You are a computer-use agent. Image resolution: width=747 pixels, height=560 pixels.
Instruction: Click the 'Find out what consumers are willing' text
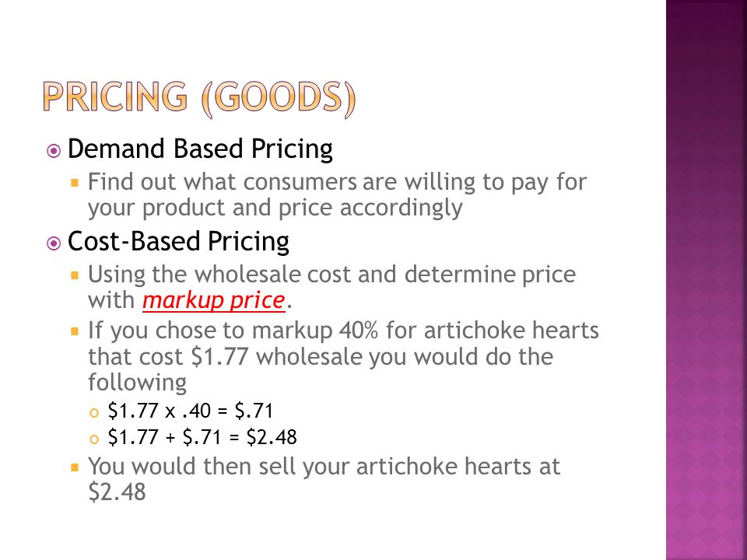[x=337, y=194]
